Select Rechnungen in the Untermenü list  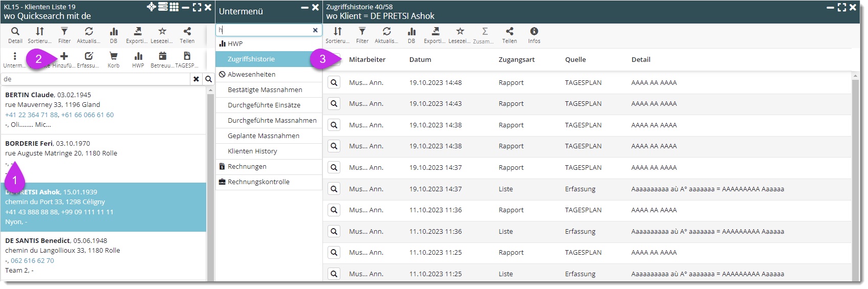[x=247, y=167]
